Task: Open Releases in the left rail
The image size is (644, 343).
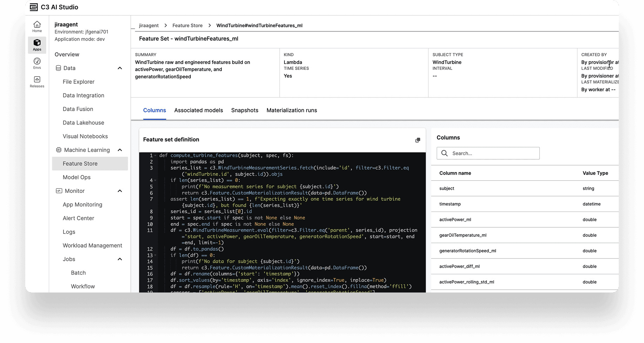Action: click(37, 82)
